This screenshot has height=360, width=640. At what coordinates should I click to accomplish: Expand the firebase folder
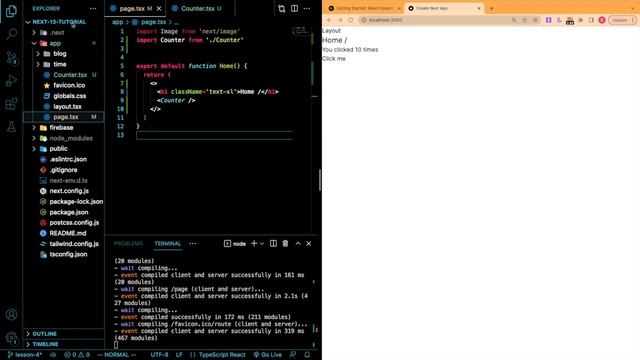(34, 127)
